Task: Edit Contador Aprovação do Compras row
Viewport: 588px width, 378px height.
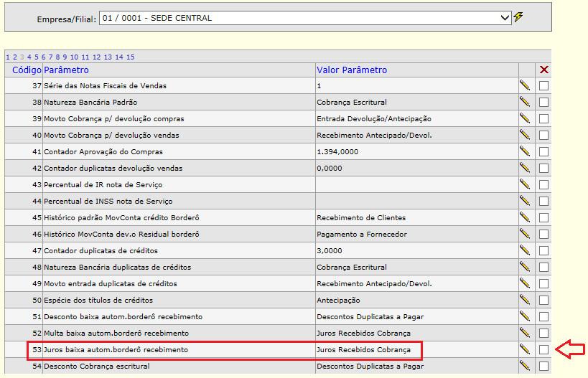Action: [x=525, y=151]
